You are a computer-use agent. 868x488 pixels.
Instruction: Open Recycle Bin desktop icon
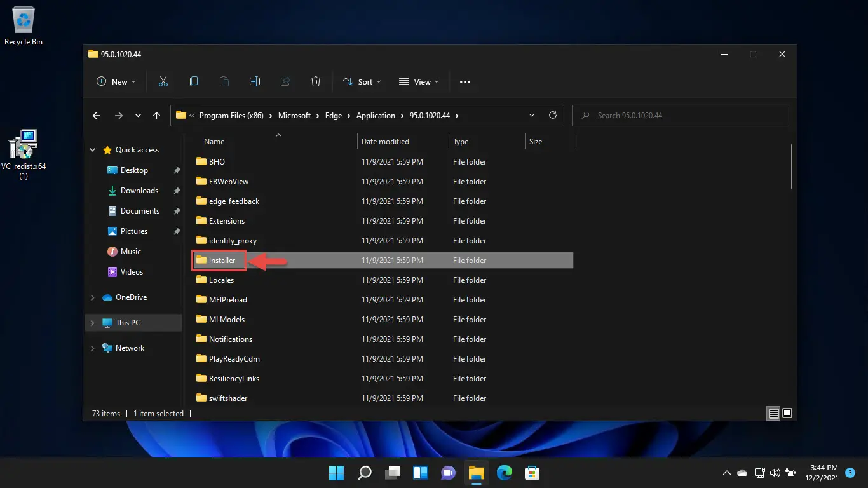(x=24, y=26)
